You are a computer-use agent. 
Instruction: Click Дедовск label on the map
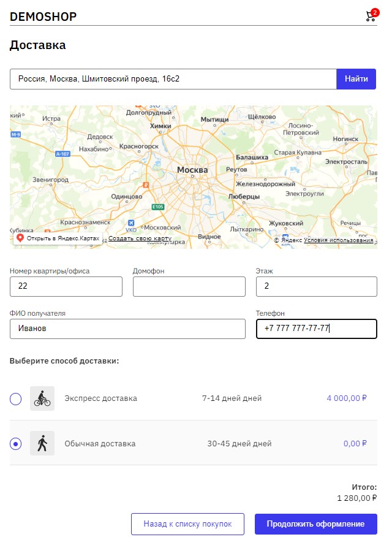(100, 137)
